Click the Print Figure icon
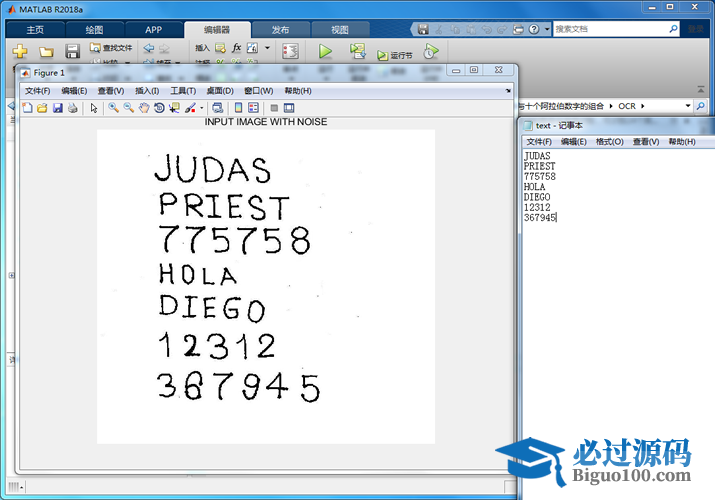 point(73,108)
